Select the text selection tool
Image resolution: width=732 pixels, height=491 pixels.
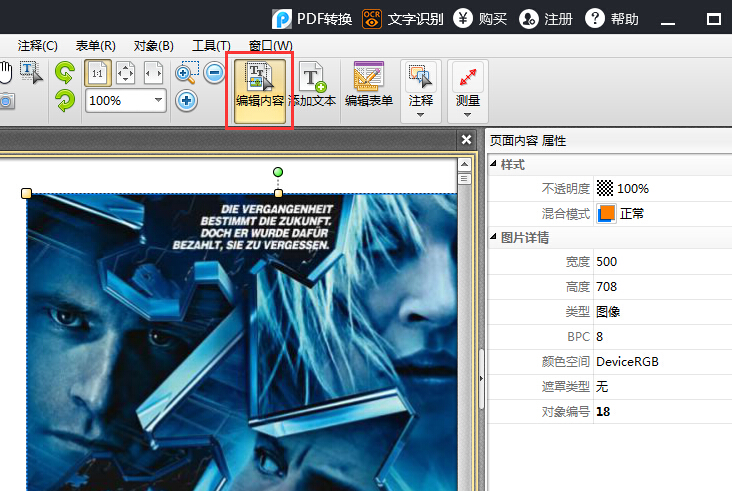(x=31, y=73)
